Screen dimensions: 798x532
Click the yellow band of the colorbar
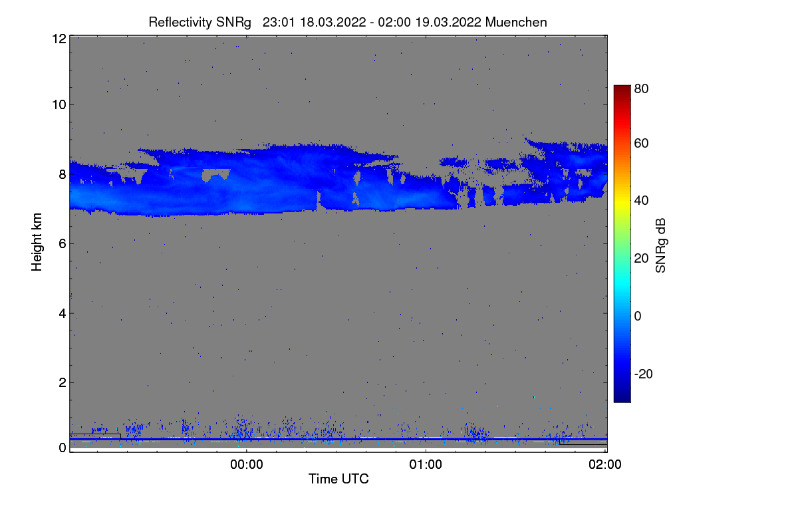pyautogui.click(x=622, y=201)
